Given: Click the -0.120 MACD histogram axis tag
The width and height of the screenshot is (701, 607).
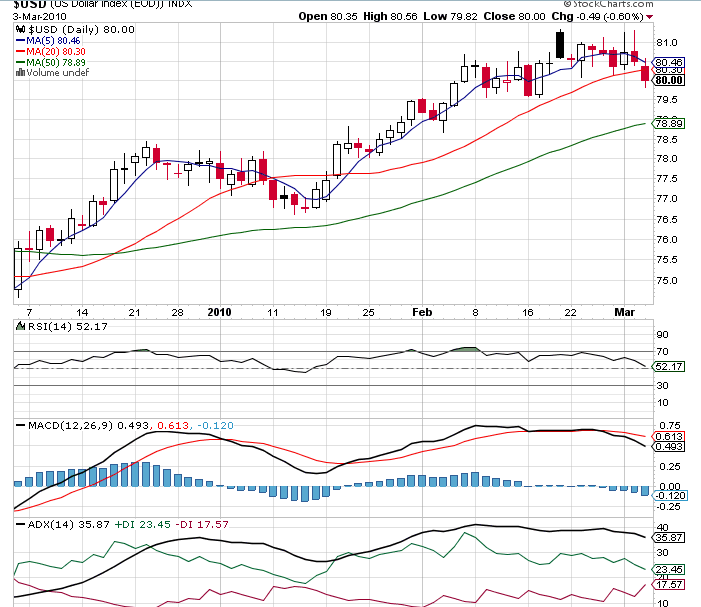Looking at the screenshot, I should coord(668,495).
